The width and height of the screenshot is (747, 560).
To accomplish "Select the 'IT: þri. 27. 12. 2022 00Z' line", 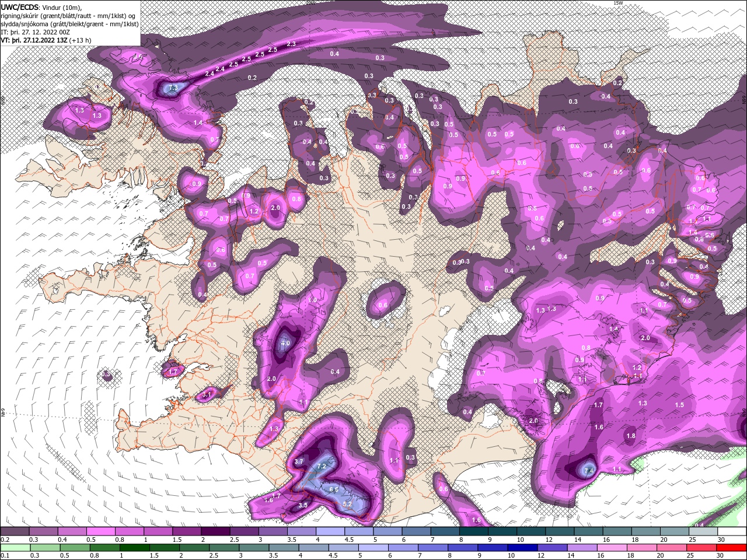I will tap(34, 32).
